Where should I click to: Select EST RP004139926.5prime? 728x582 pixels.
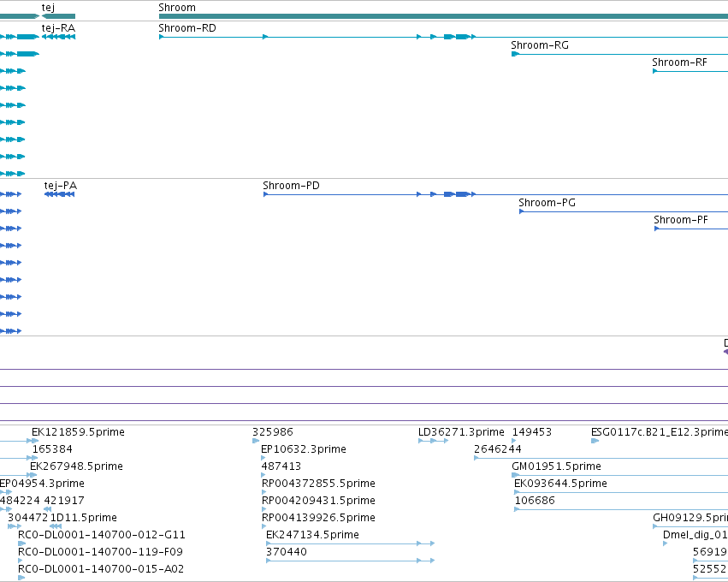[x=318, y=518]
